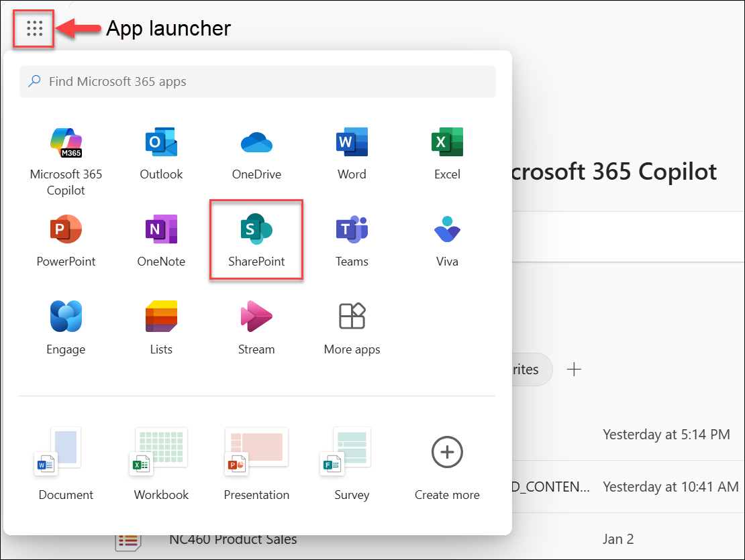
Task: Open the SharePoint app
Action: pos(256,240)
